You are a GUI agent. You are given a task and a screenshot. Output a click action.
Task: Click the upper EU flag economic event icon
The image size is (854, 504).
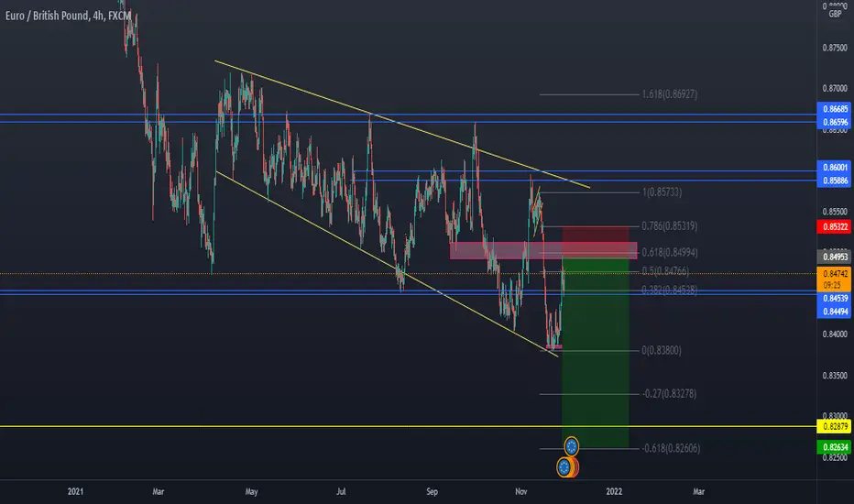point(572,447)
